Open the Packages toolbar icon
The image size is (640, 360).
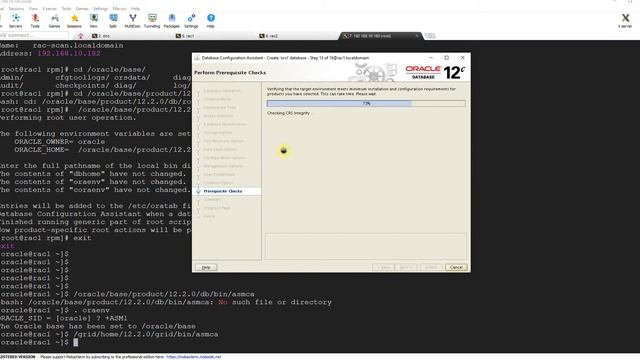click(x=171, y=20)
